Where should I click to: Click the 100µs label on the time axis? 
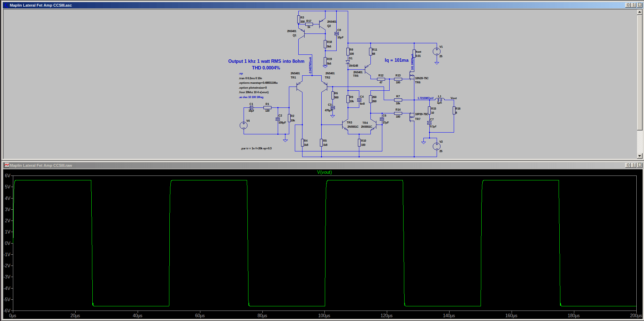[x=324, y=315]
